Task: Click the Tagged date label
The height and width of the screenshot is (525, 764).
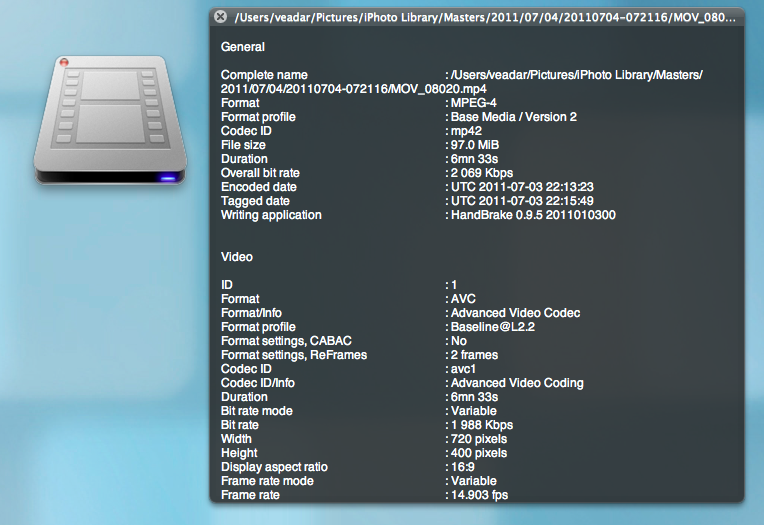Action: 255,201
